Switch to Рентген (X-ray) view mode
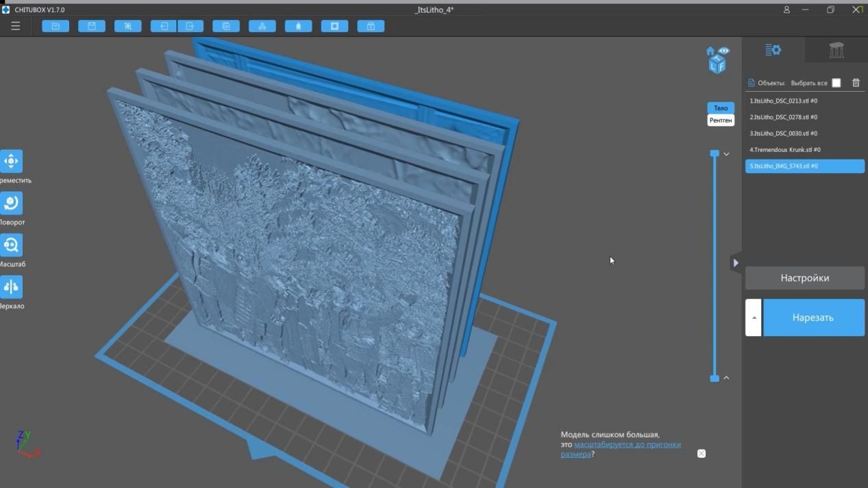The image size is (868, 488). coord(721,120)
